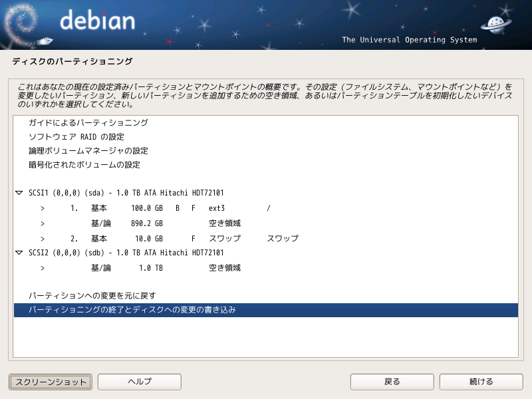
Task: Proceed with the 続ける button
Action: 481,382
